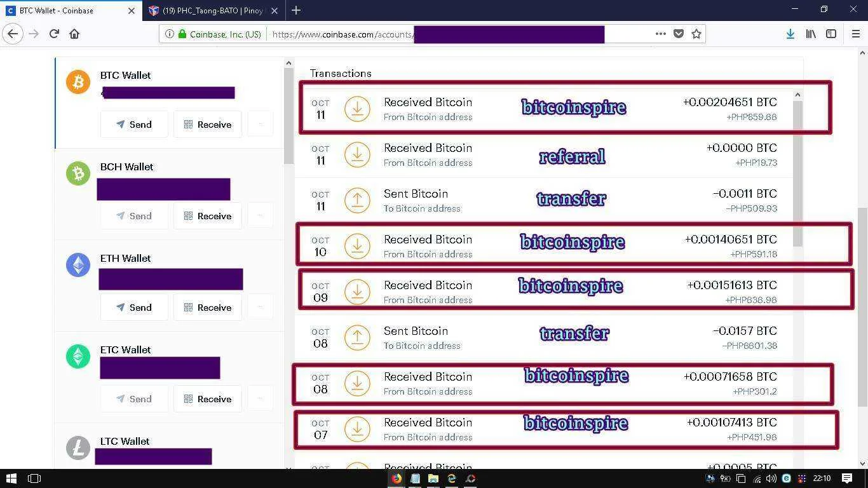Click the receive icon for +0.00071658 BTC
The width and height of the screenshot is (868, 488).
tap(357, 383)
